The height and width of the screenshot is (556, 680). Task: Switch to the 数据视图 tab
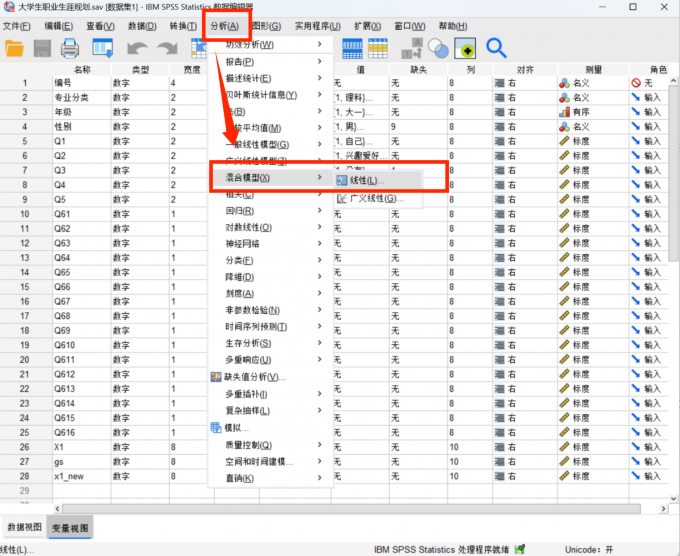(x=25, y=527)
